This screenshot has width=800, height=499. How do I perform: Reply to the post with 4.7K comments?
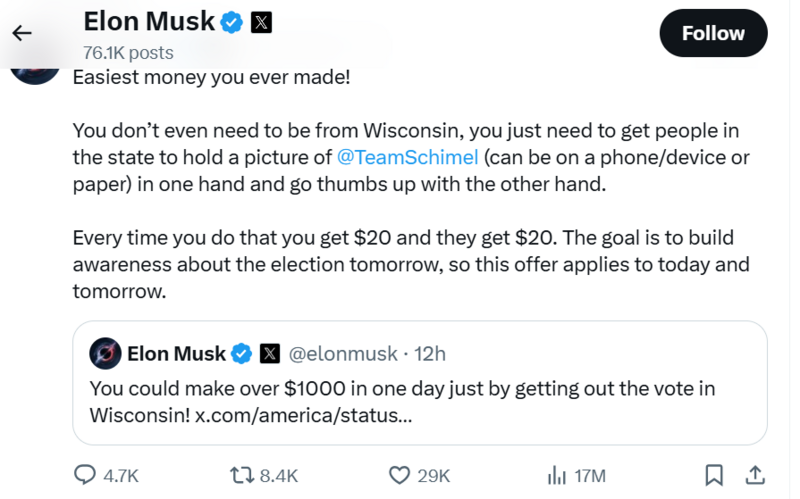point(87,475)
